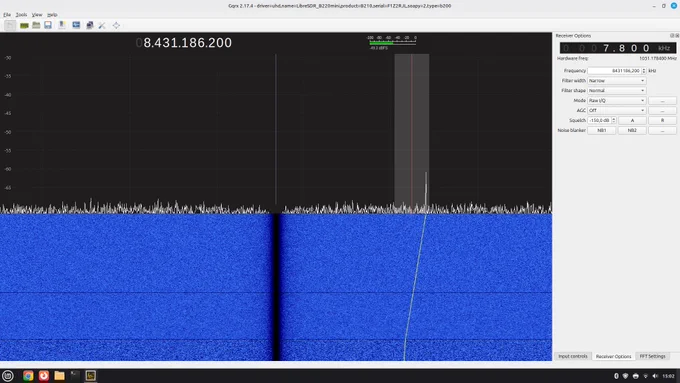Click the printer tray icon
680x383 pixels.
[636, 376]
